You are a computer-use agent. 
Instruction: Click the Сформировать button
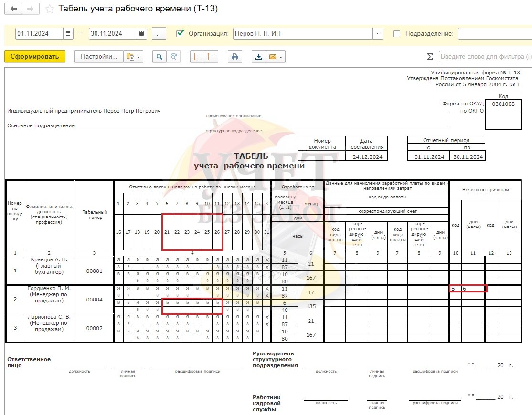click(x=34, y=57)
